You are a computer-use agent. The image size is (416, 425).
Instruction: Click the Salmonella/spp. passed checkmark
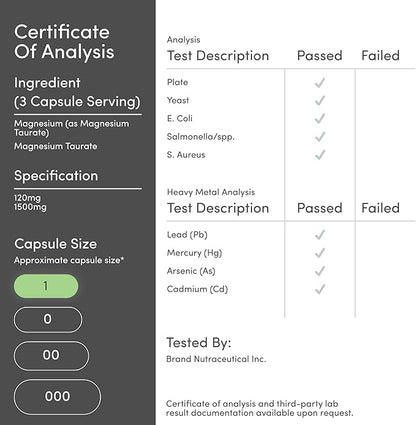coord(320,137)
